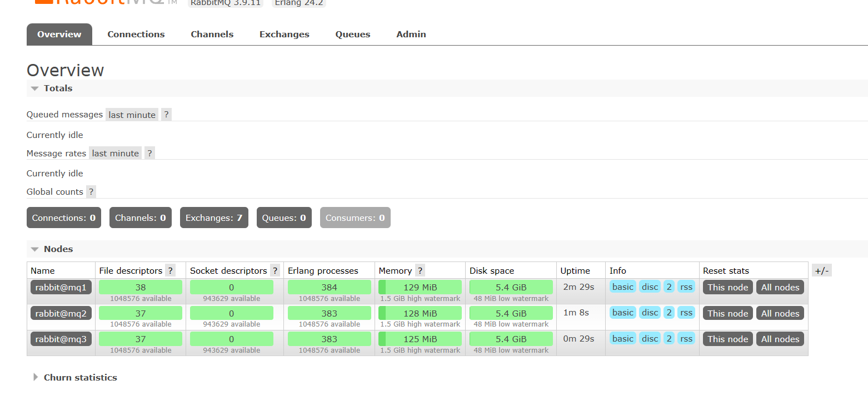Click the Channels: 0 count button
The image size is (868, 395).
(141, 218)
